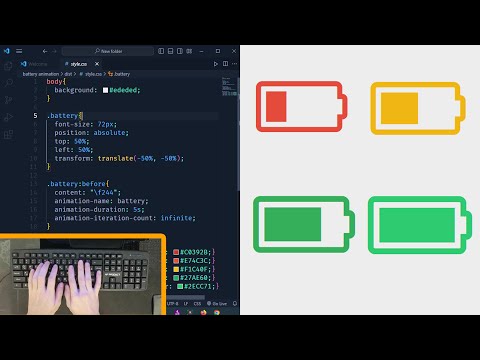
Task: Open the Search view in activity bar
Action: point(8,83)
